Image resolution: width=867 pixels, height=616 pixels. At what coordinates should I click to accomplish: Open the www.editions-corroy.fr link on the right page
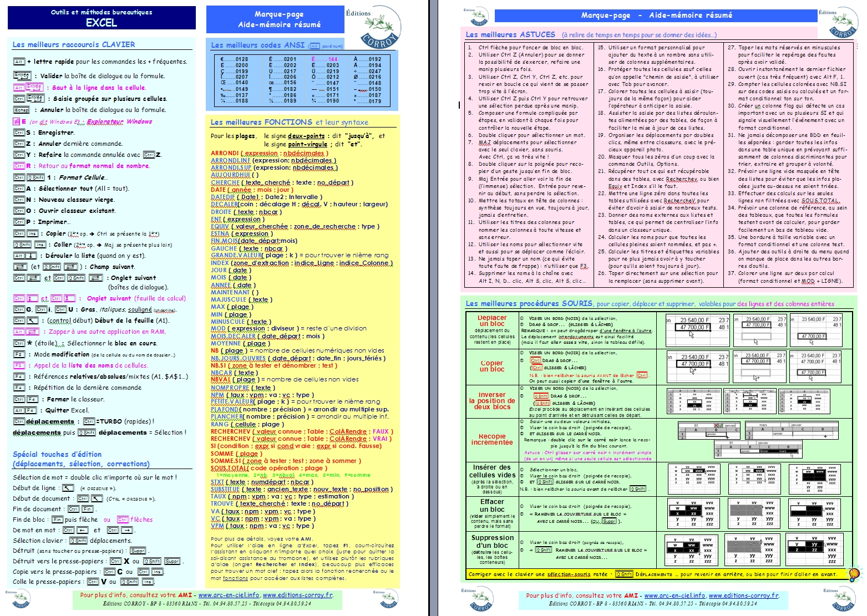[x=744, y=595]
